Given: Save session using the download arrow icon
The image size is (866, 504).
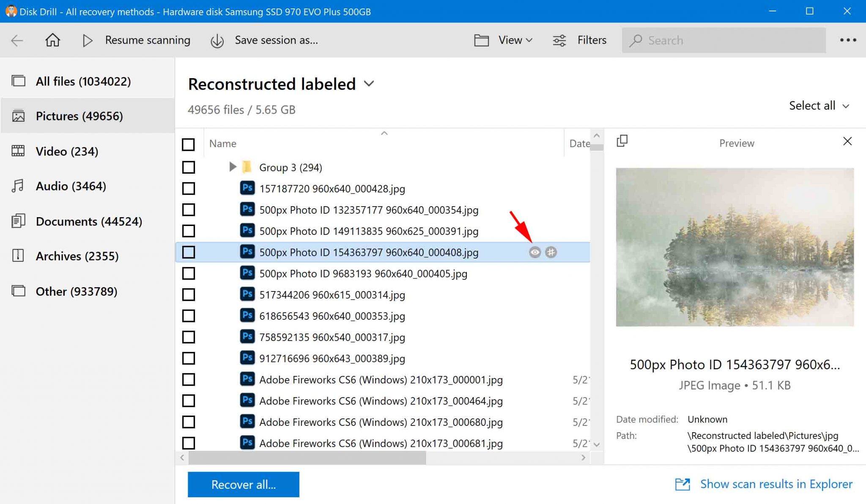Looking at the screenshot, I should [x=216, y=40].
